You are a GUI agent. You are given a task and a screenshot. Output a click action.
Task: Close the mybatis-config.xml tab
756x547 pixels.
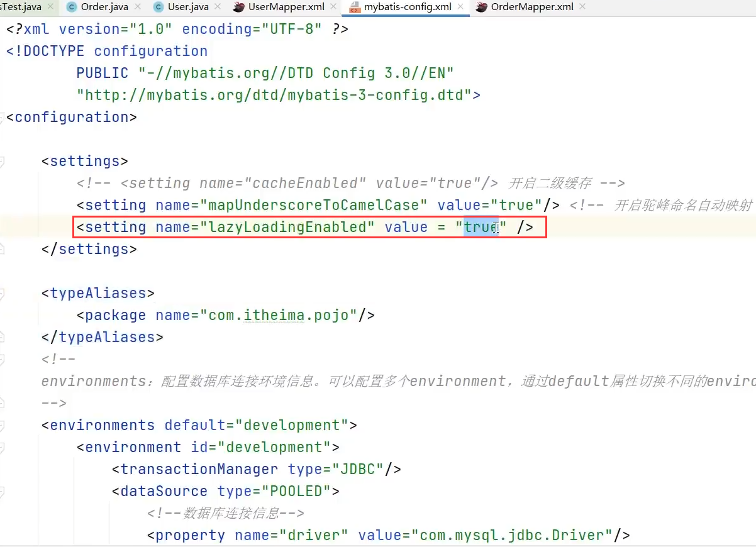pyautogui.click(x=460, y=7)
